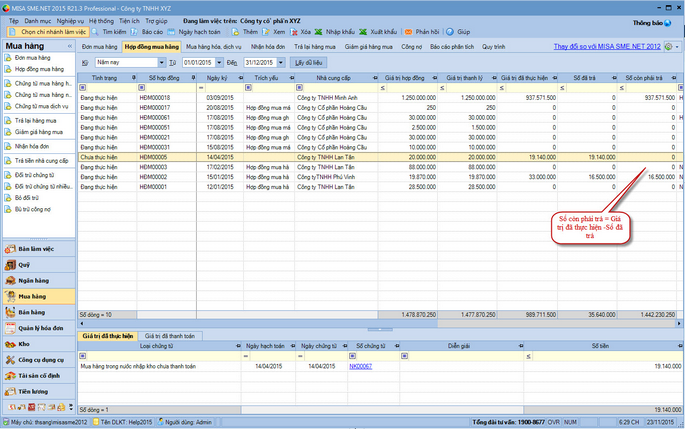The image size is (685, 429).
Task: Click the Nhà cung cấp filter input field
Action: pos(340,88)
